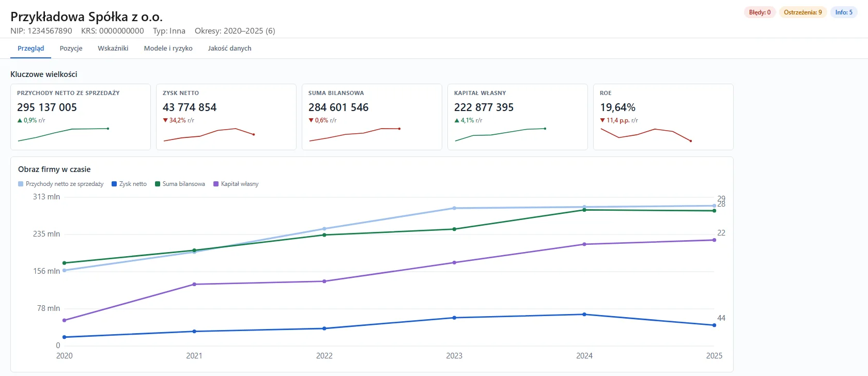This screenshot has height=376, width=868.
Task: Click the Błędy: 0 badge
Action: pyautogui.click(x=760, y=12)
